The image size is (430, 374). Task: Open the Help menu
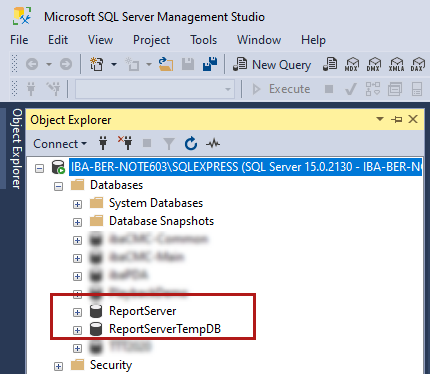(x=313, y=40)
